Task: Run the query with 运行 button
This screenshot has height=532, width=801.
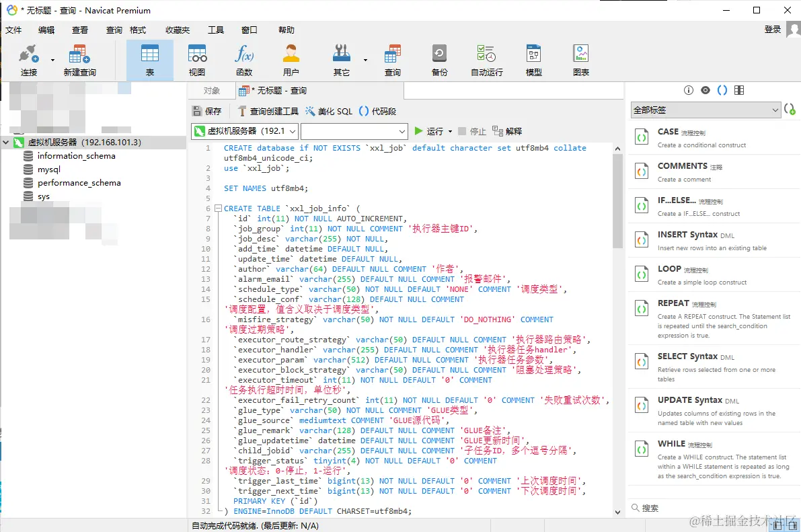Action: point(428,131)
